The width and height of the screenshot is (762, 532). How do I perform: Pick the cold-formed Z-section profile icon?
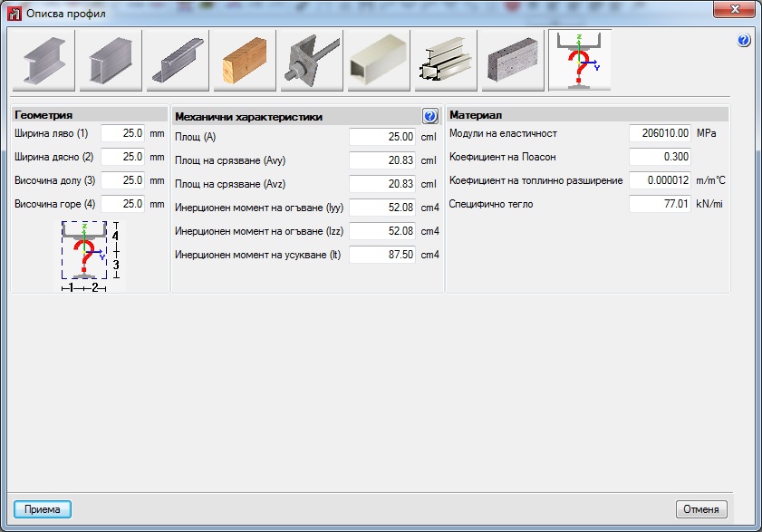[x=178, y=61]
